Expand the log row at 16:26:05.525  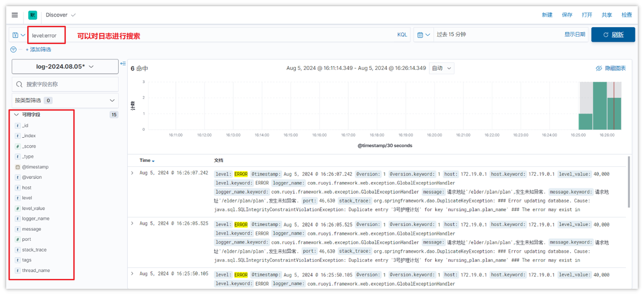click(x=132, y=223)
